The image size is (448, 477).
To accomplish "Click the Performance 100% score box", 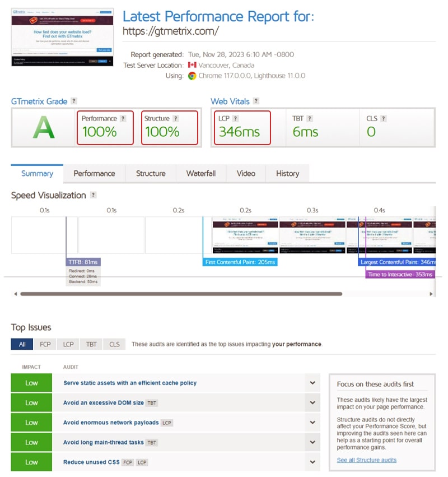I will click(105, 127).
